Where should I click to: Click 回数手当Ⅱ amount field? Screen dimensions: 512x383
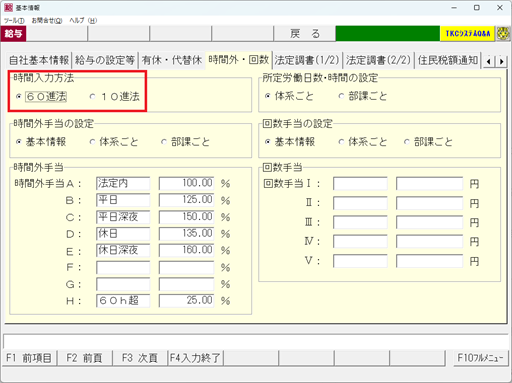click(430, 203)
